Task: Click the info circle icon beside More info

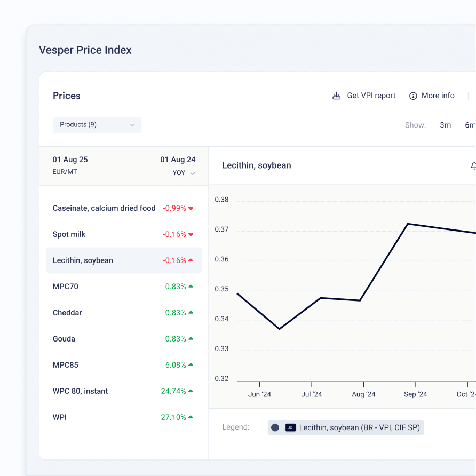Action: pyautogui.click(x=413, y=96)
